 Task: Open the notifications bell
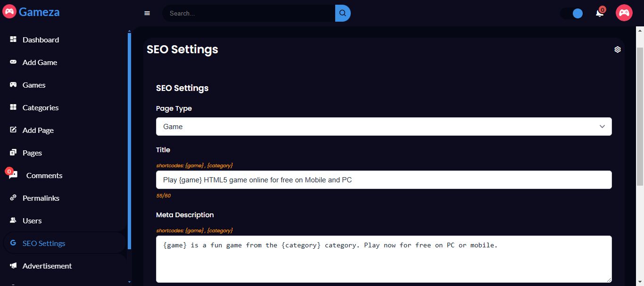point(600,13)
